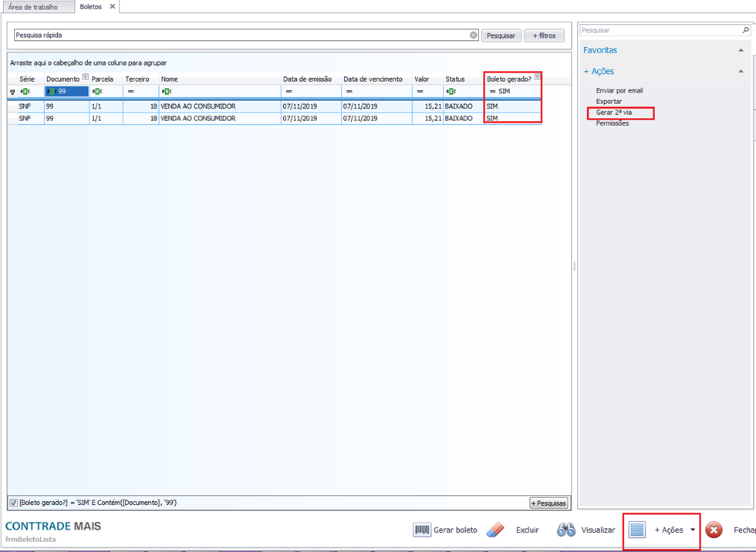
Task: Click the Nome filter condition icon
Action: (167, 92)
